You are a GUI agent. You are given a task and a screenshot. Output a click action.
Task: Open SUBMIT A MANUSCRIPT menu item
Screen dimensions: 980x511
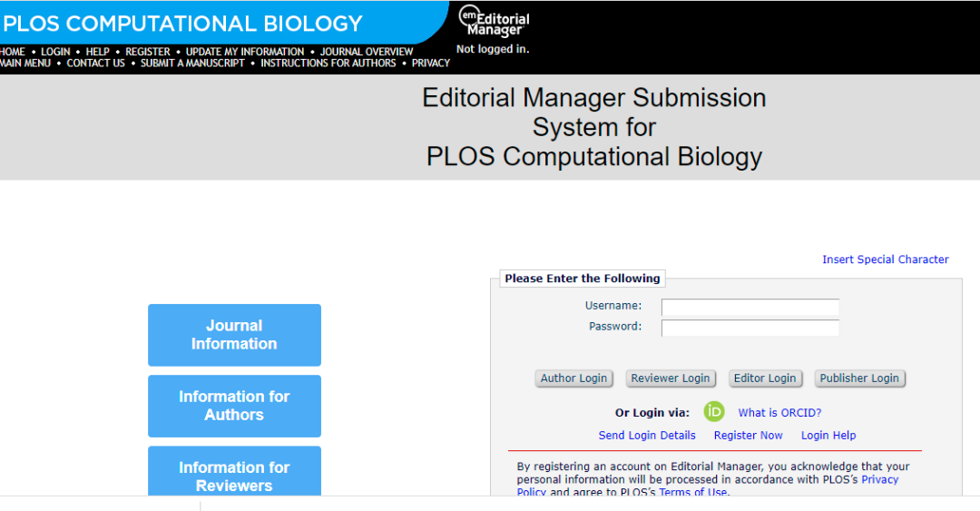192,64
